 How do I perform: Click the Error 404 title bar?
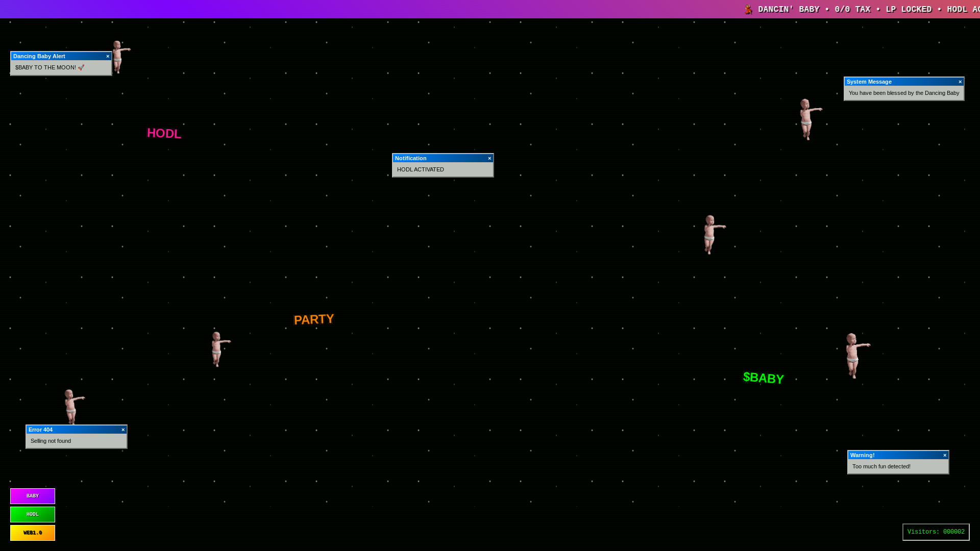click(76, 430)
